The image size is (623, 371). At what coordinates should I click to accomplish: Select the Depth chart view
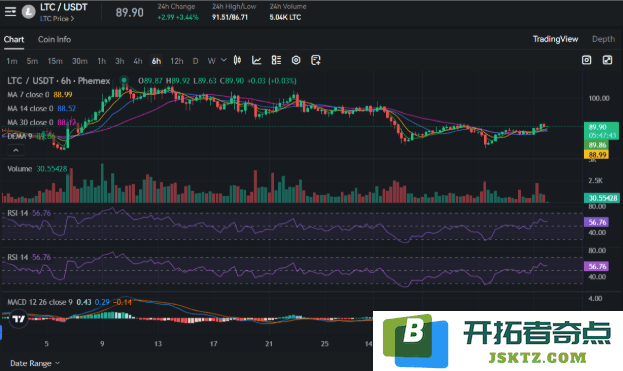coord(603,39)
